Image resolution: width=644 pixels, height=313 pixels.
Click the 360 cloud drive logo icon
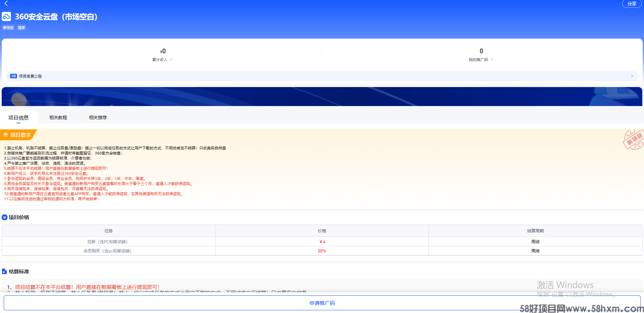pos(6,17)
